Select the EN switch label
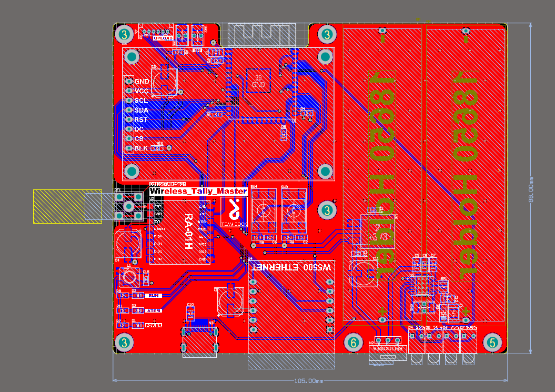The height and width of the screenshot is (392, 555). 198,51
